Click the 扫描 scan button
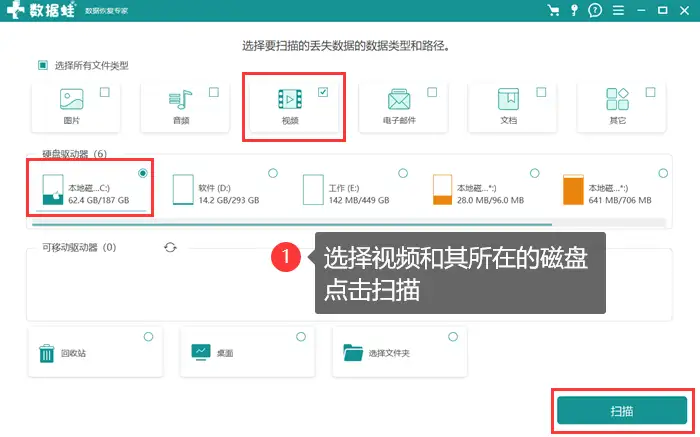 tap(622, 411)
